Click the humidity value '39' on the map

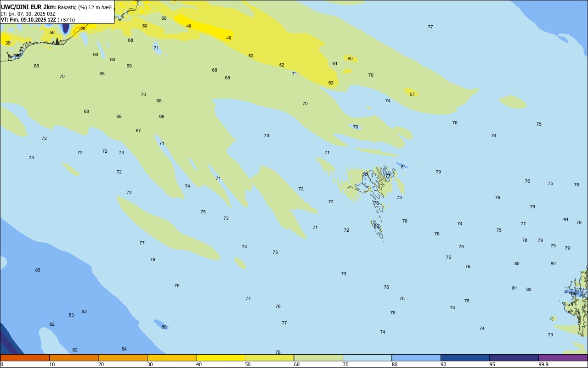point(8,43)
